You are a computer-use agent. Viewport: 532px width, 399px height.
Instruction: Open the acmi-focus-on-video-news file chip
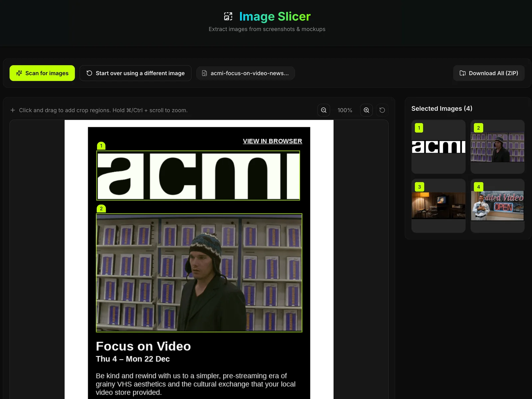245,73
